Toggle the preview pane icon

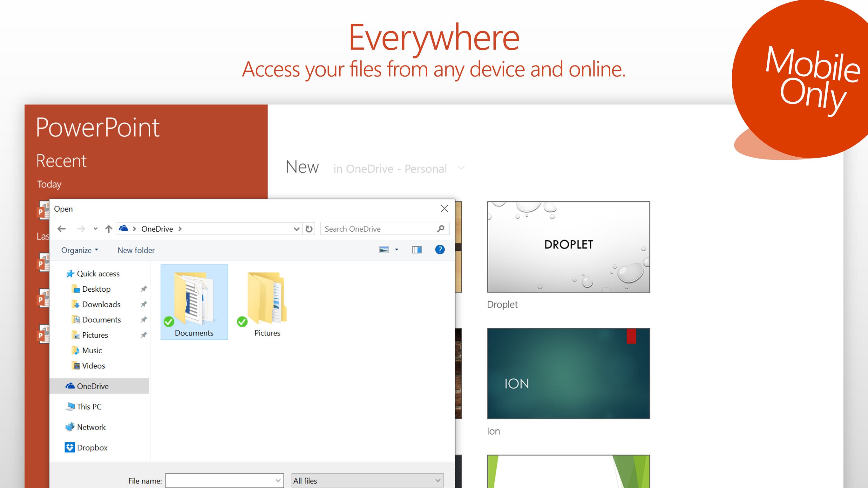(417, 250)
